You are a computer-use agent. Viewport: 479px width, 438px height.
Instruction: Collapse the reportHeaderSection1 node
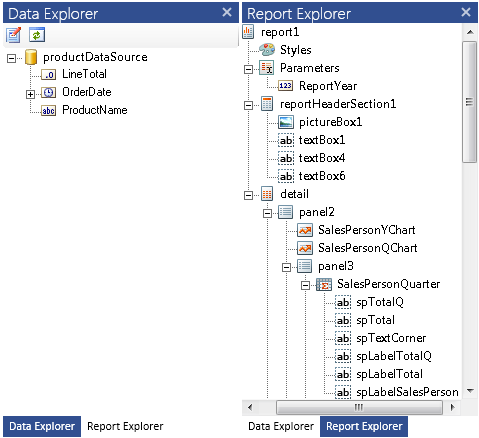coord(248,106)
